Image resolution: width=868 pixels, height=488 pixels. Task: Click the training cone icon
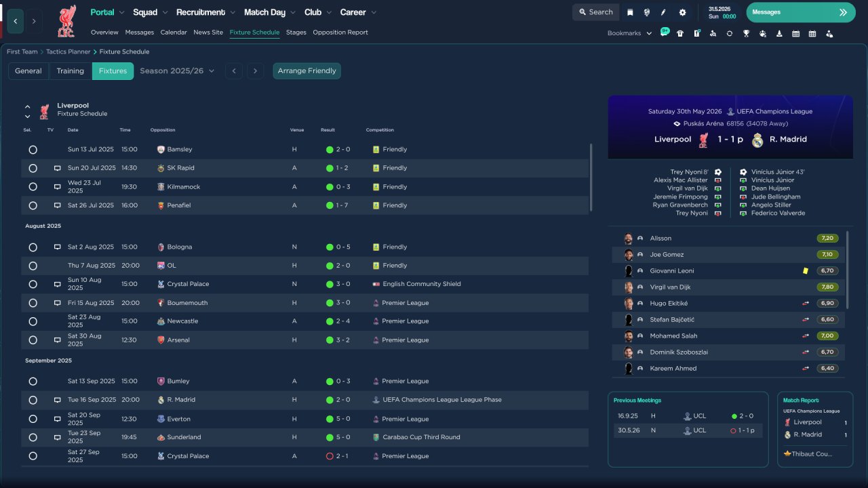(779, 33)
